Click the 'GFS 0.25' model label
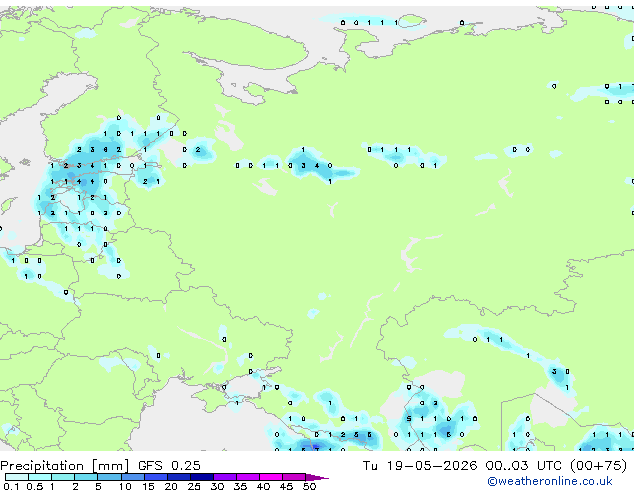The height and width of the screenshot is (490, 634). pyautogui.click(x=169, y=466)
